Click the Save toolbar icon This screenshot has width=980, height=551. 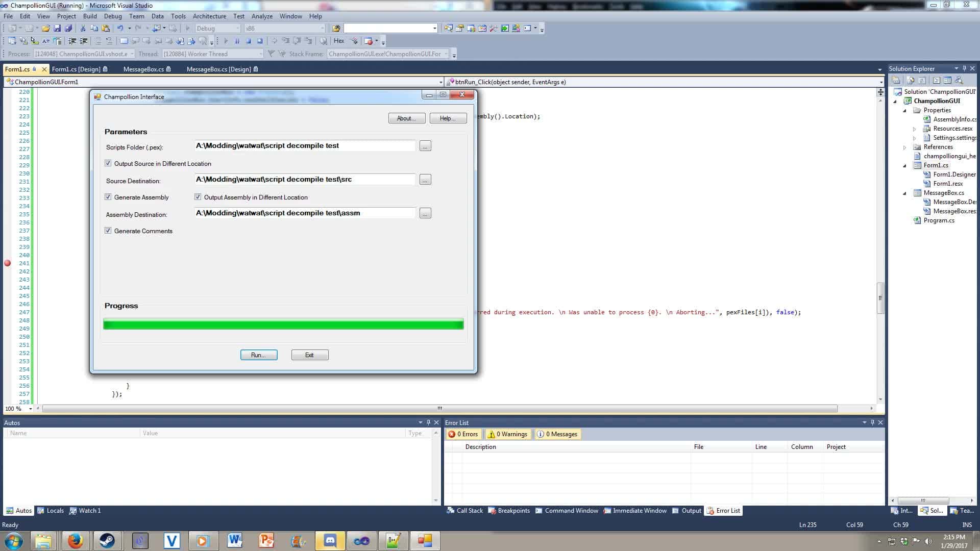coord(57,28)
